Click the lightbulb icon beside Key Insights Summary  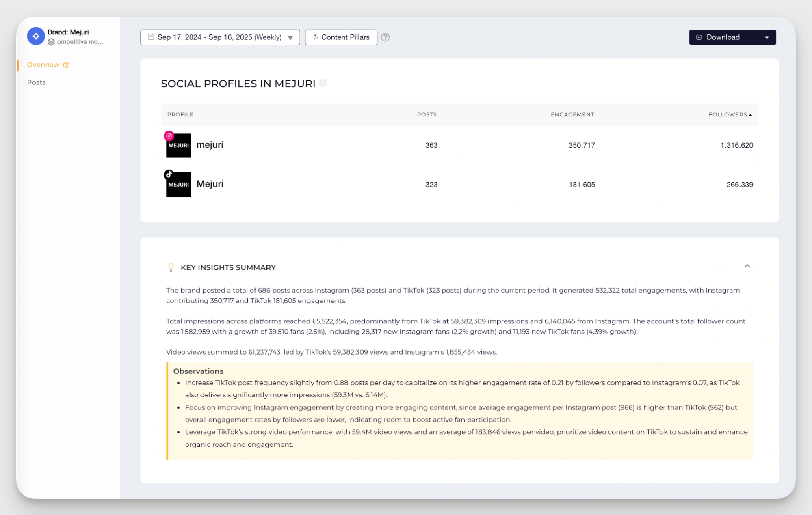click(171, 267)
